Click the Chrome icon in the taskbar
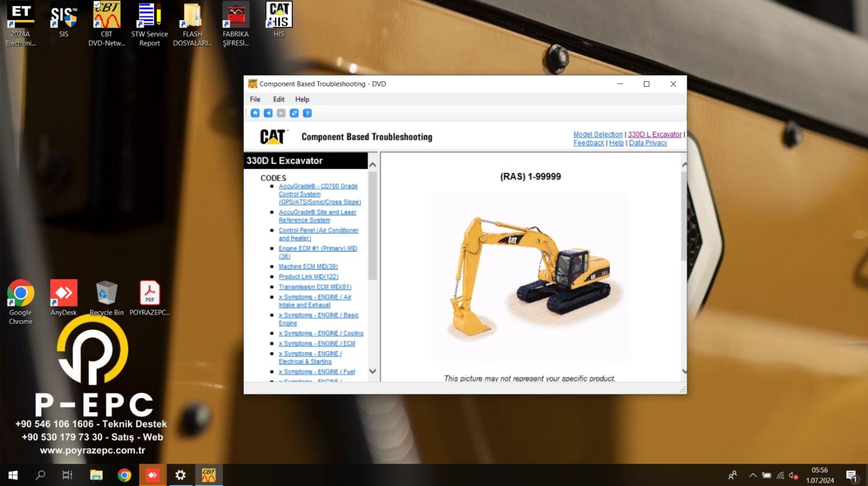Screen dimensions: 868x486 [124, 475]
